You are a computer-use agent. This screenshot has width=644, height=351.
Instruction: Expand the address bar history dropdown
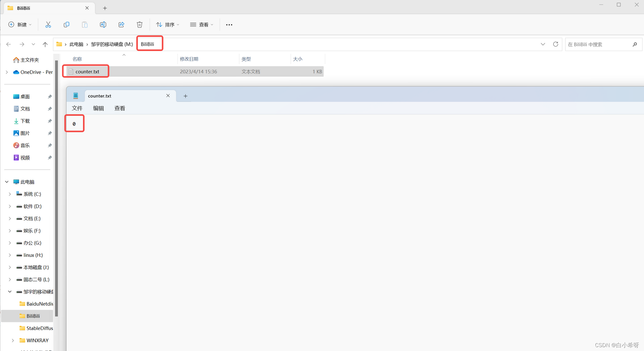tap(543, 44)
